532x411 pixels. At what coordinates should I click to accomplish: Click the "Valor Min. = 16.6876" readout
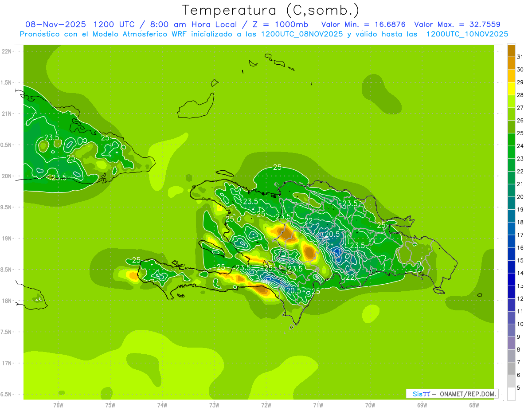coord(363,24)
